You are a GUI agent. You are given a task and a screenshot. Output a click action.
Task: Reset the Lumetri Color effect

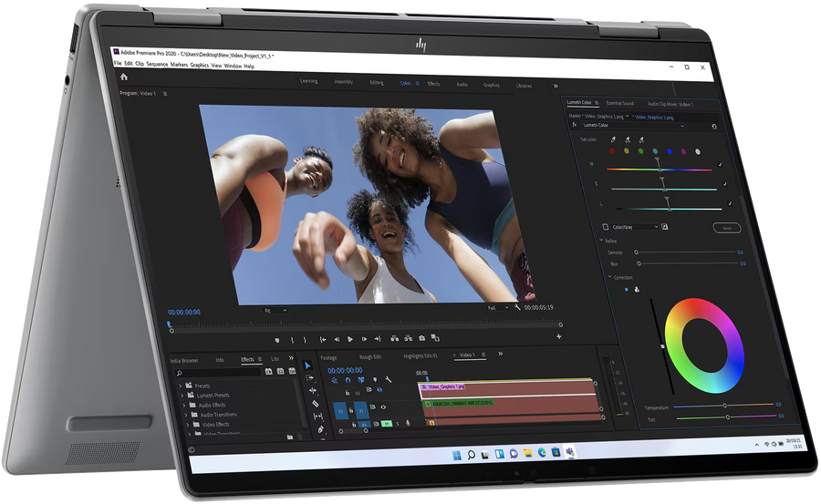(714, 127)
